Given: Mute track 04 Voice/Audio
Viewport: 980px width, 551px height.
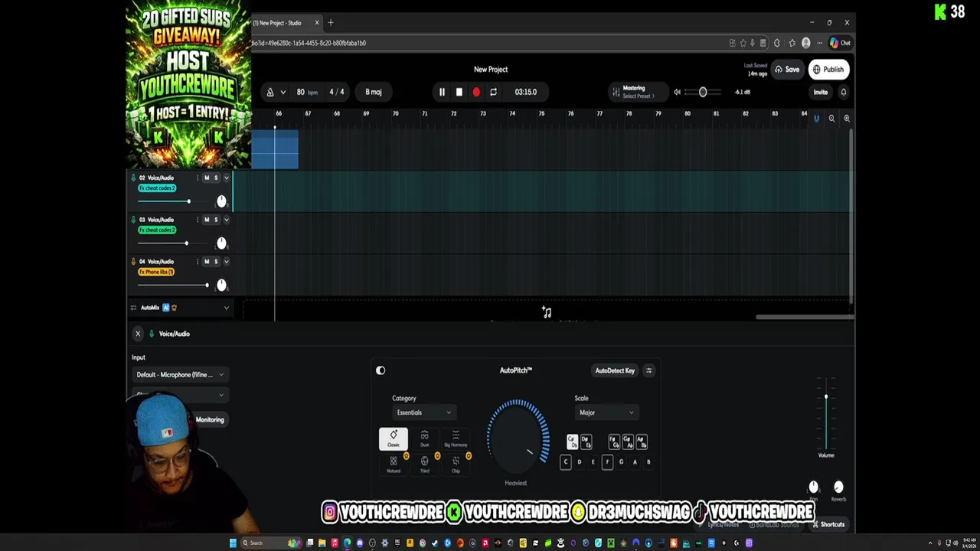Looking at the screenshot, I should point(206,262).
